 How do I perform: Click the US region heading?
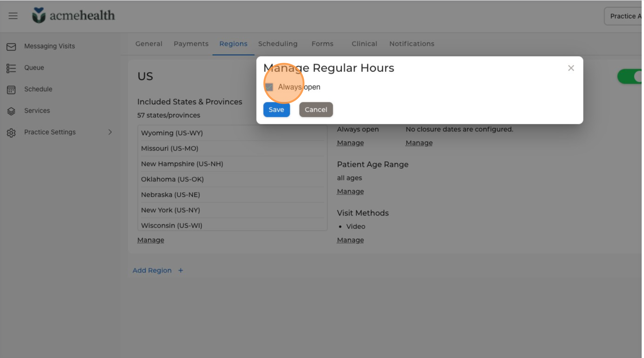pos(145,76)
